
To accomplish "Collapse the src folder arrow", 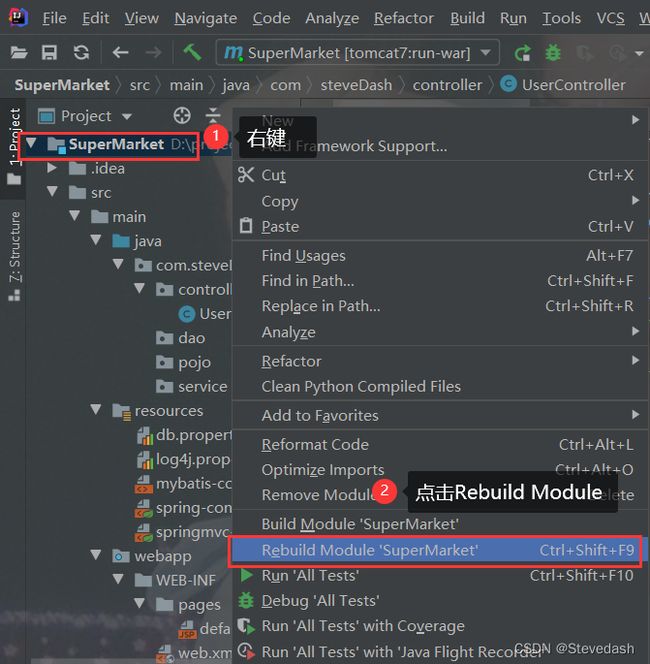I will [52, 192].
